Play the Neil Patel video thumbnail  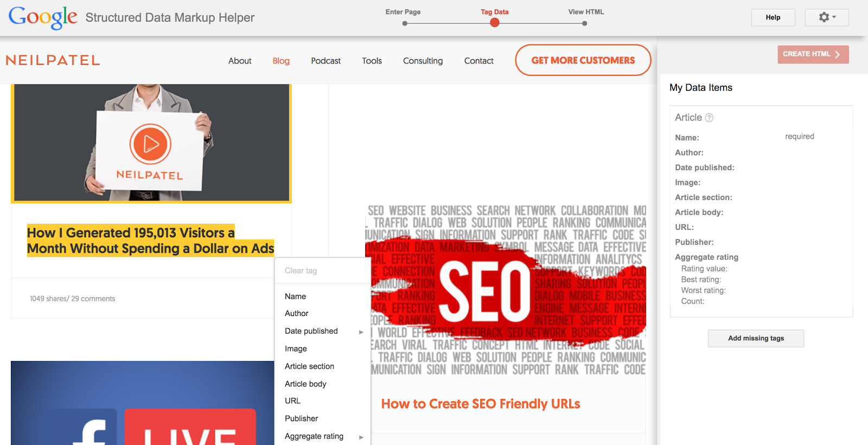(150, 144)
